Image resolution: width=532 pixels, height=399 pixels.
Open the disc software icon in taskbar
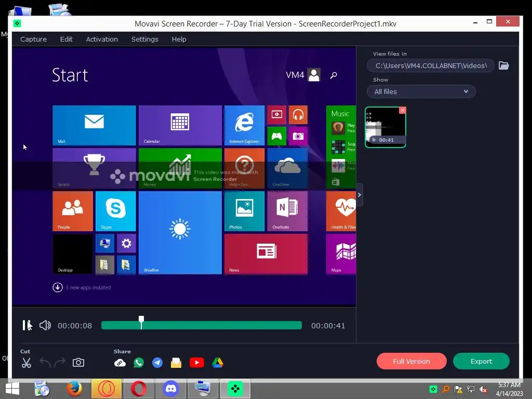[42, 389]
